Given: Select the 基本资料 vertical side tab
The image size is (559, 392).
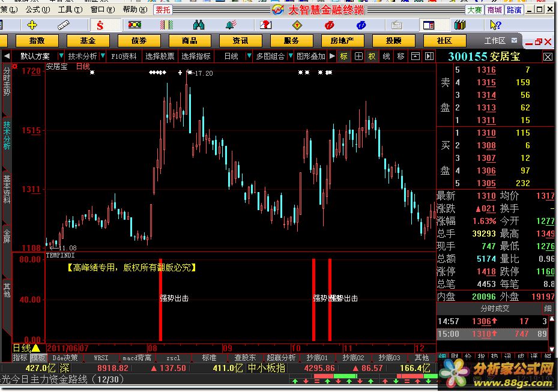Looking at the screenshot, I should (7, 189).
